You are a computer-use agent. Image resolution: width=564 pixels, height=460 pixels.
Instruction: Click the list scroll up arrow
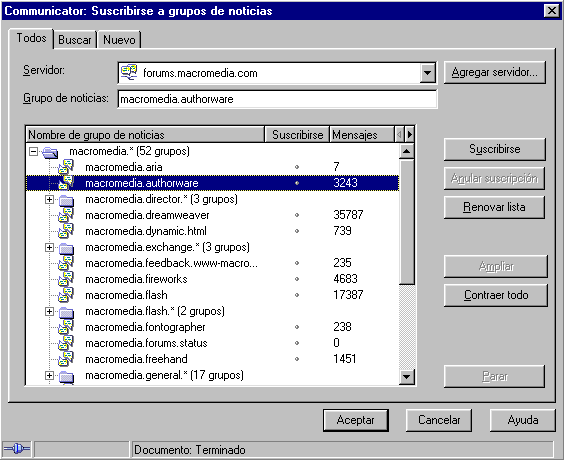pyautogui.click(x=407, y=151)
